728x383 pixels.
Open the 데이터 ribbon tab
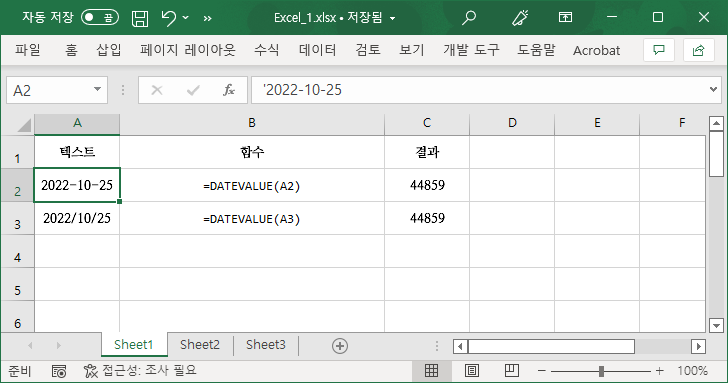click(x=318, y=50)
